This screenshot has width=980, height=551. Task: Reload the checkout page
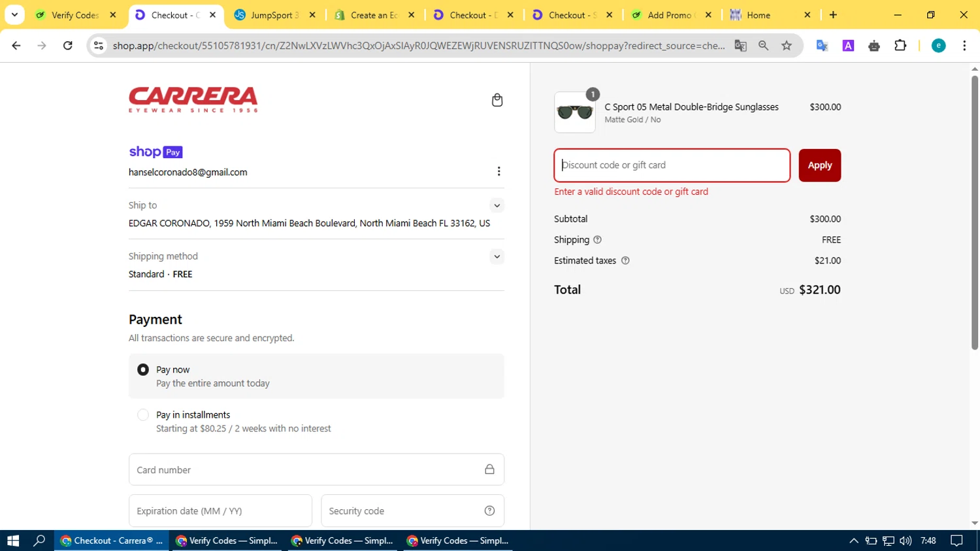click(x=67, y=45)
